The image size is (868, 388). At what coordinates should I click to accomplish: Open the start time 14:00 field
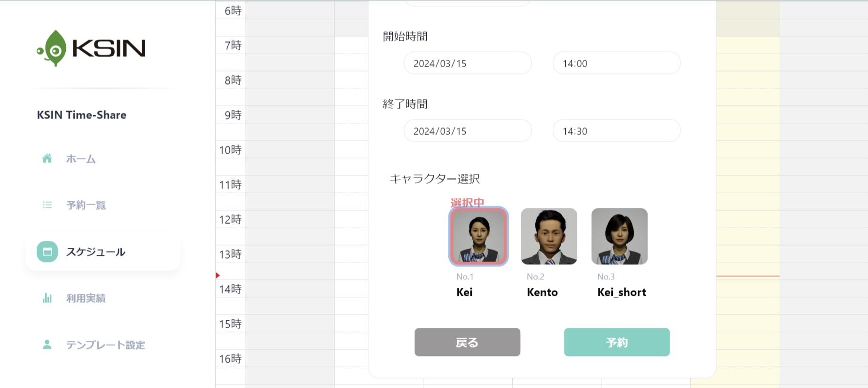[616, 63]
